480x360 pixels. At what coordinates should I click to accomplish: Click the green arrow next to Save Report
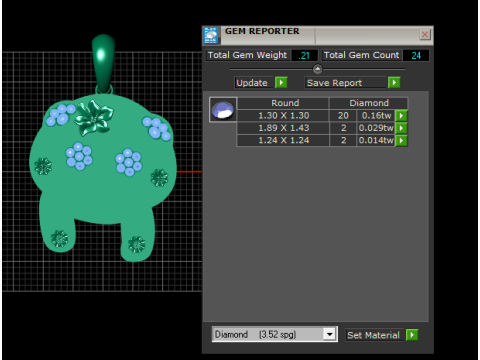(394, 82)
